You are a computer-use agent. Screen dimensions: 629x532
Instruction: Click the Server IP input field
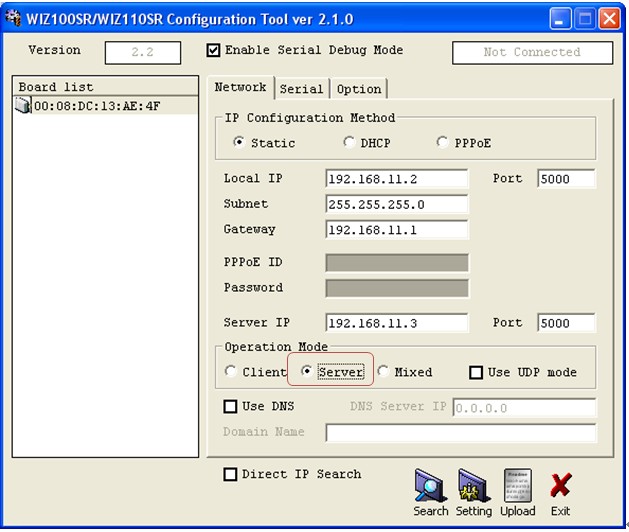397,323
